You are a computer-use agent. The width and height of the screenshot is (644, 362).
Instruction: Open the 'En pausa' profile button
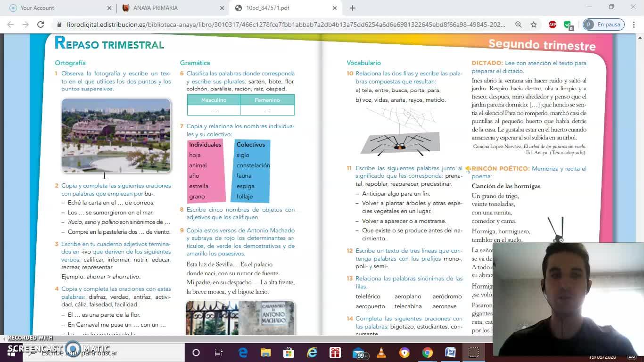pos(603,25)
